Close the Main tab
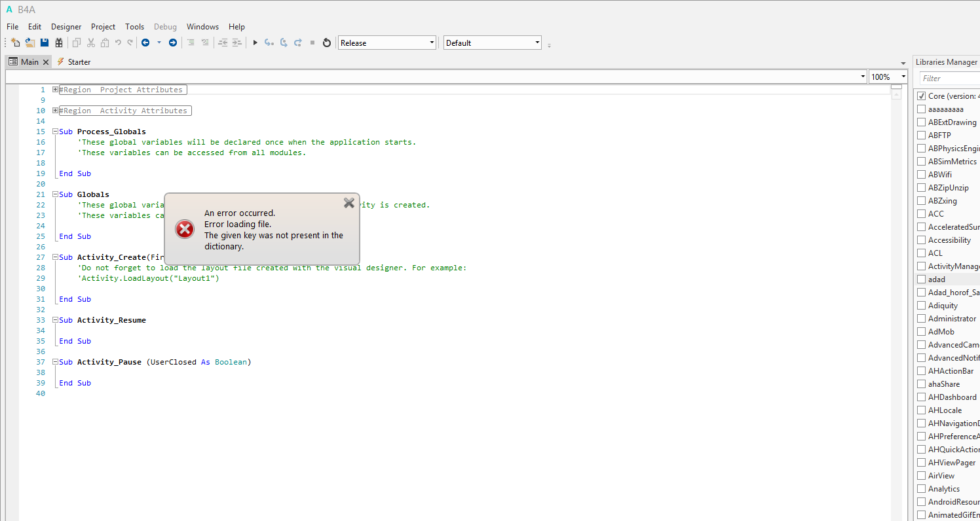Screen dimensions: 980x521 (46, 62)
